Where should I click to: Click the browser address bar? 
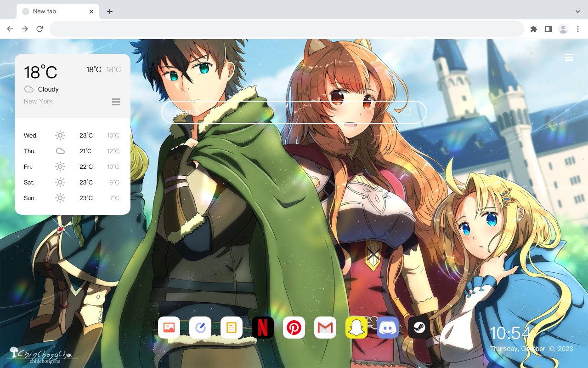287,29
